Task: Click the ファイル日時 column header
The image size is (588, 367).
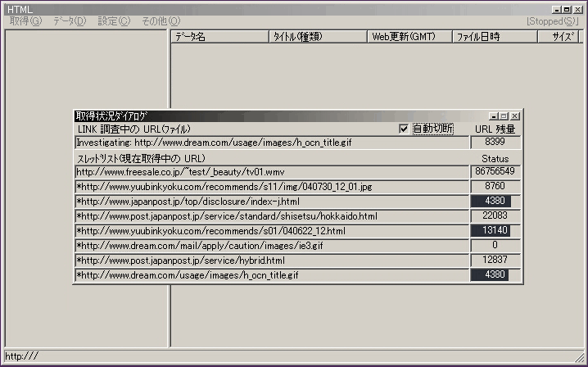Action: pyautogui.click(x=499, y=37)
